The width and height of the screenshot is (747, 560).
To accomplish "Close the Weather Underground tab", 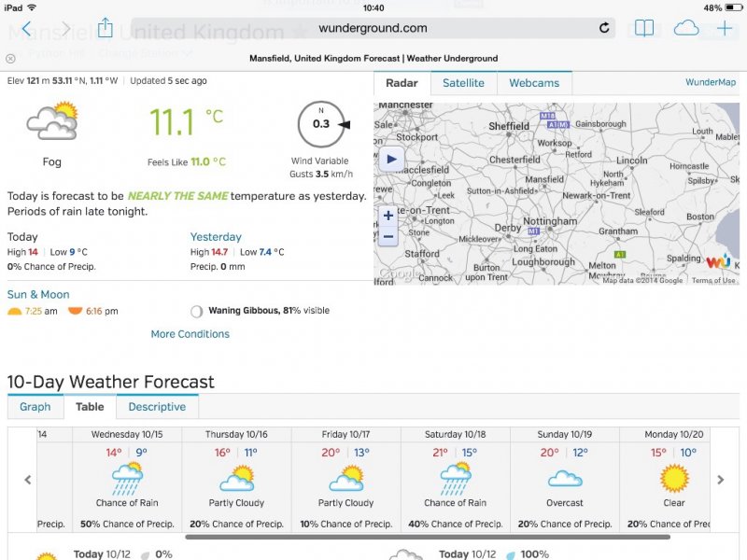I will pyautogui.click(x=11, y=58).
